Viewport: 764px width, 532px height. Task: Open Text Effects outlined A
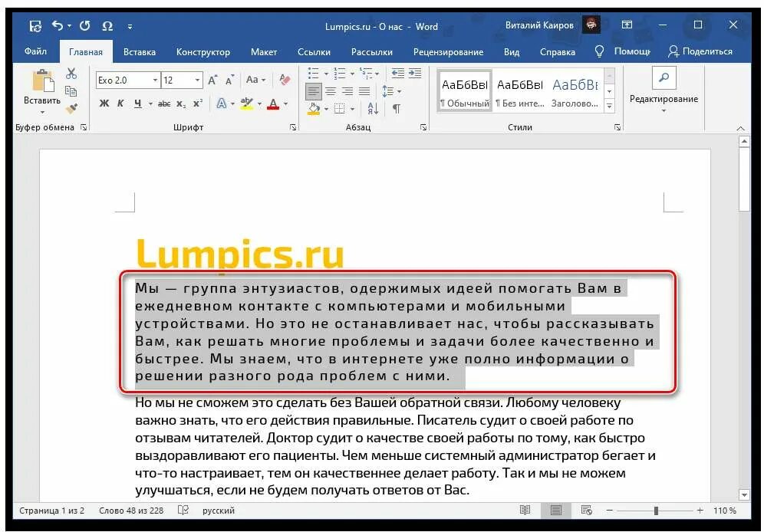tap(222, 103)
